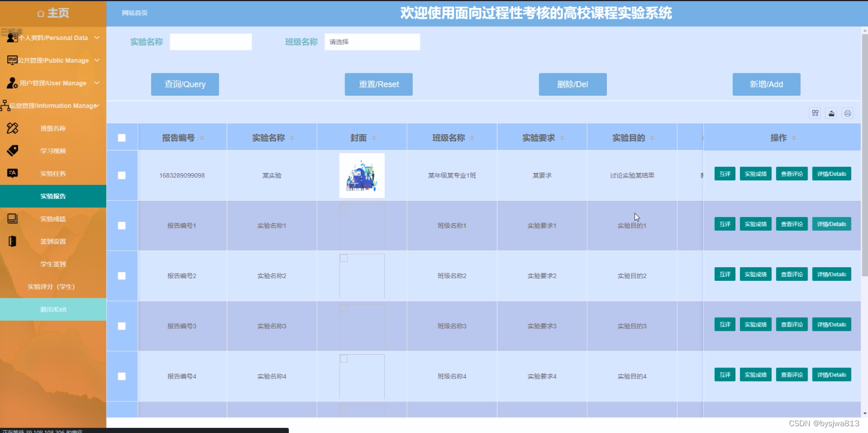Check the row for report 1683289099098
This screenshot has height=433, width=868.
pyautogui.click(x=122, y=175)
